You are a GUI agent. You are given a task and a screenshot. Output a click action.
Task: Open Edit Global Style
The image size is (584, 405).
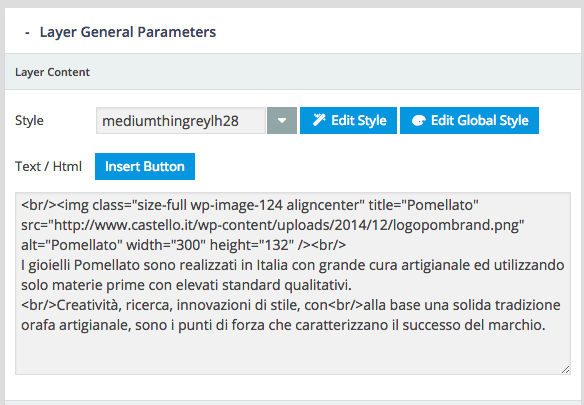pos(469,121)
